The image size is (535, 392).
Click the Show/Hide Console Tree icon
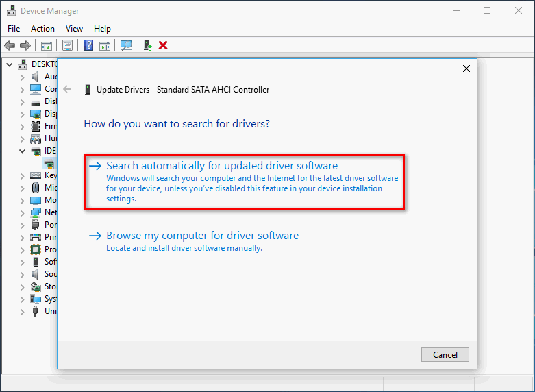47,46
